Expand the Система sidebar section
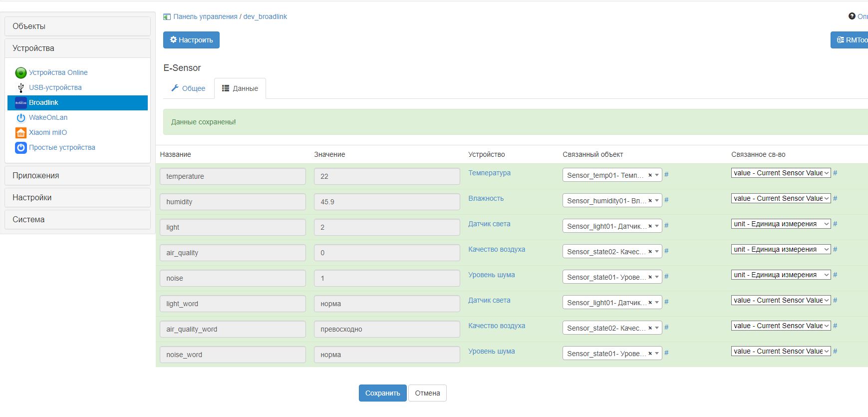 [77, 220]
